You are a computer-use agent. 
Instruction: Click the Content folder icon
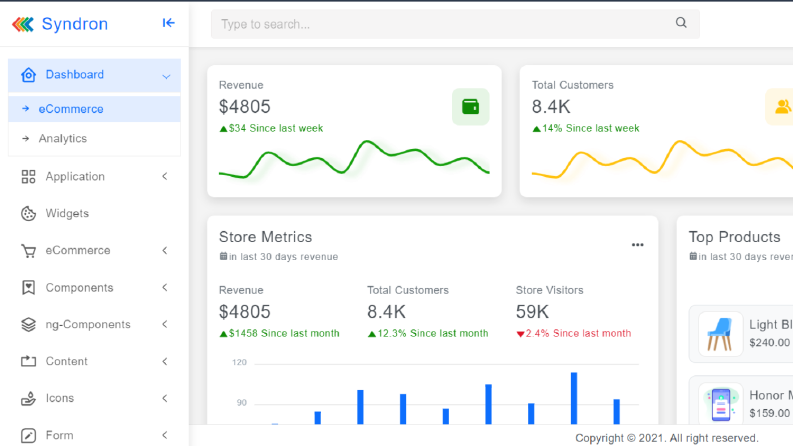pos(28,361)
